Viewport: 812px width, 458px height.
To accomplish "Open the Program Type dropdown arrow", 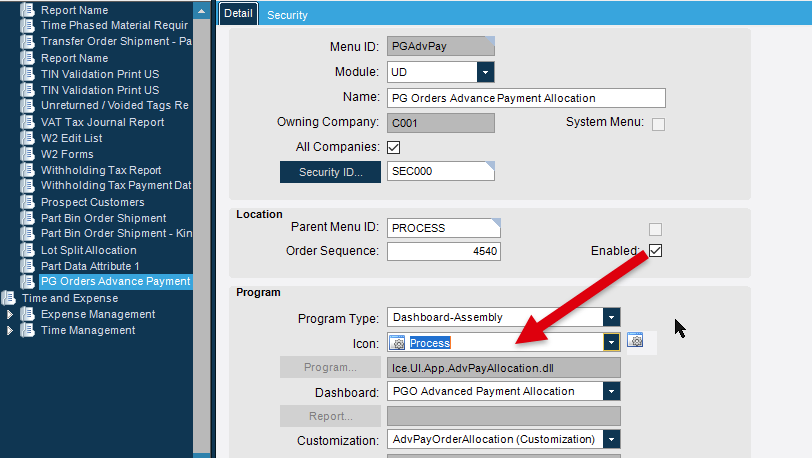I will click(611, 317).
